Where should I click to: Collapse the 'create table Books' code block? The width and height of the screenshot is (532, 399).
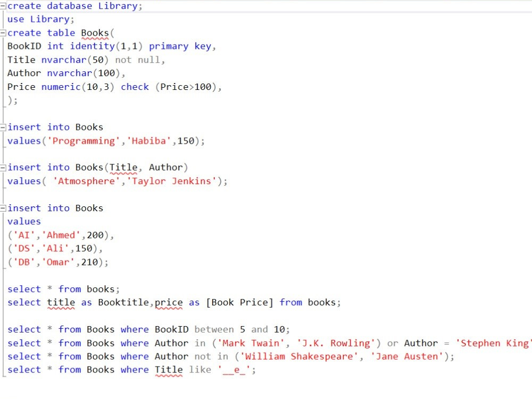coord(3,33)
